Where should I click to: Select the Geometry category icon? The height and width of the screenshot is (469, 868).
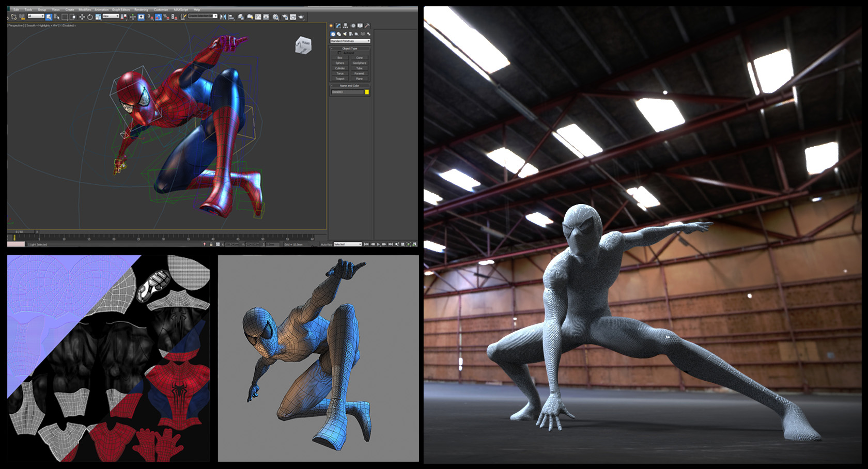333,34
